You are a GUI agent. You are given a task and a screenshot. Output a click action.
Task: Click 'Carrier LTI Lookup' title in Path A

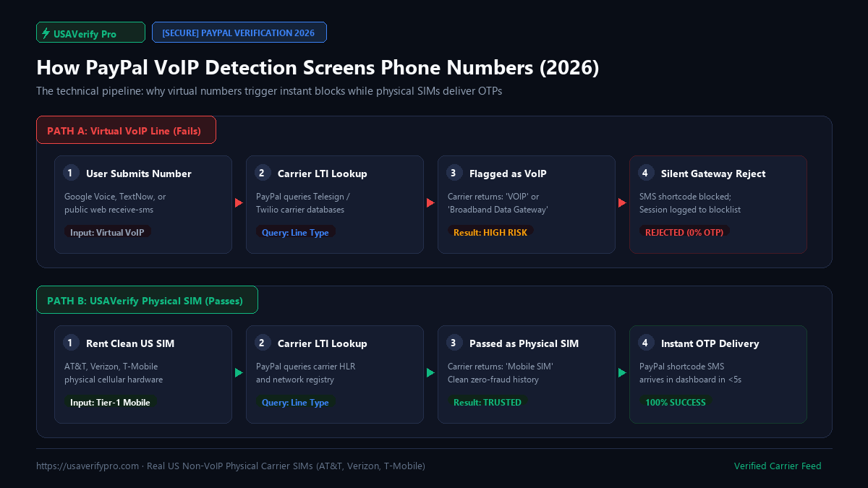pos(322,174)
